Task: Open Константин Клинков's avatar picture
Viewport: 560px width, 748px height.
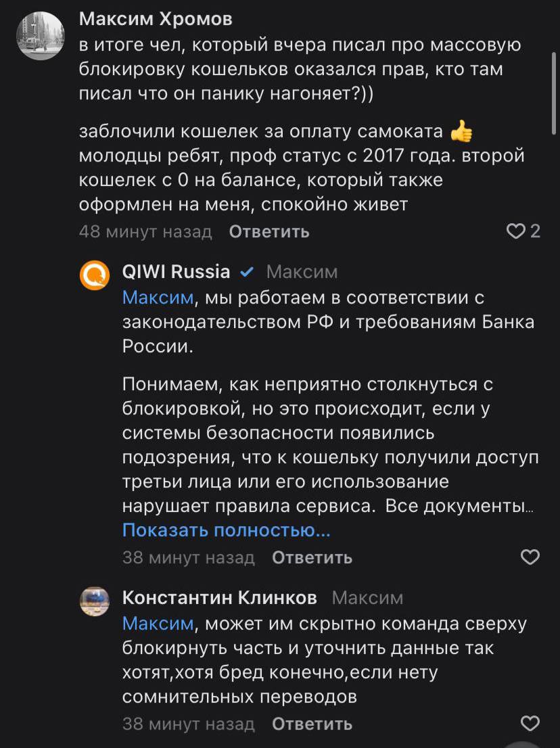Action: (95, 601)
